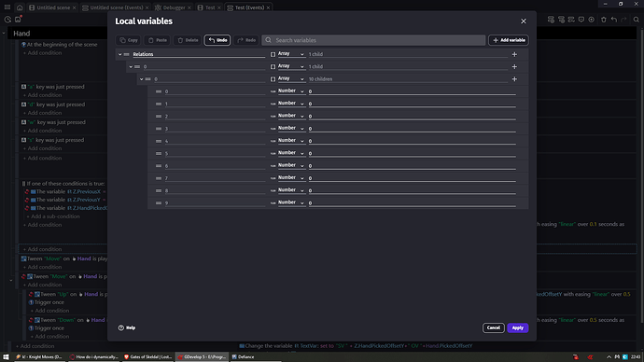Edit the name field of child 8
Screen dimensions: 644x362
(x=215, y=190)
